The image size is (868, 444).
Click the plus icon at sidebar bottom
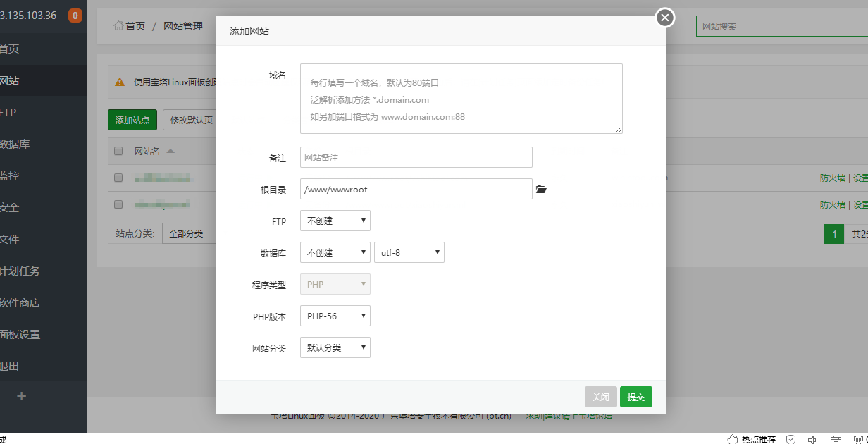pos(21,396)
